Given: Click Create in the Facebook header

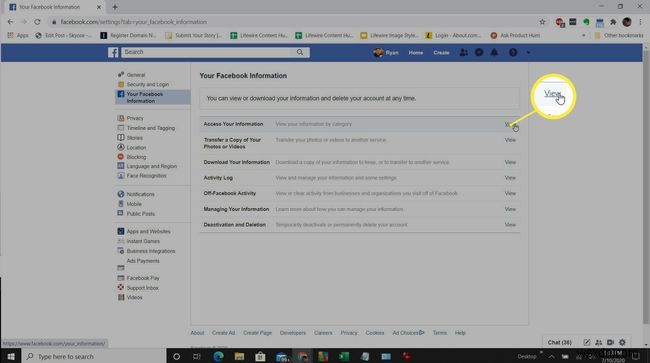Looking at the screenshot, I should point(441,53).
